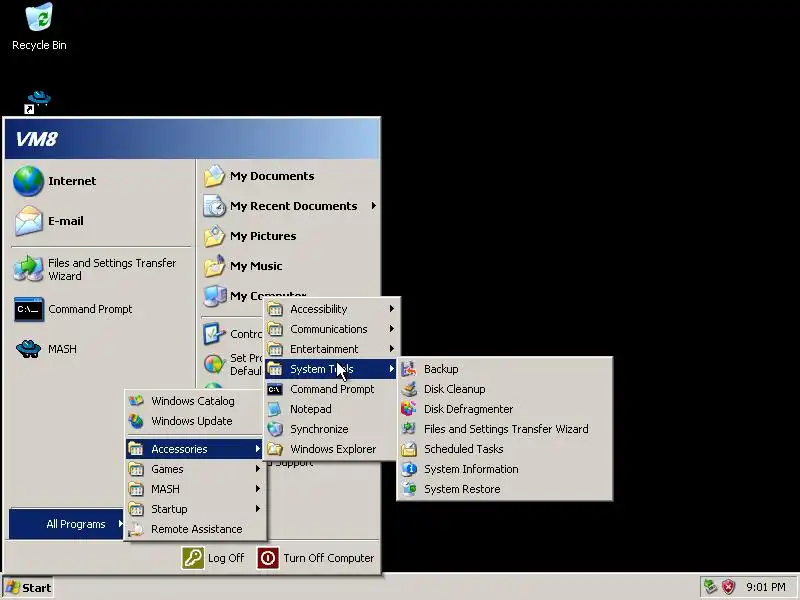The width and height of the screenshot is (800, 600).
Task: Open Set Program Access and Defaults icon
Action: pyautogui.click(x=214, y=364)
